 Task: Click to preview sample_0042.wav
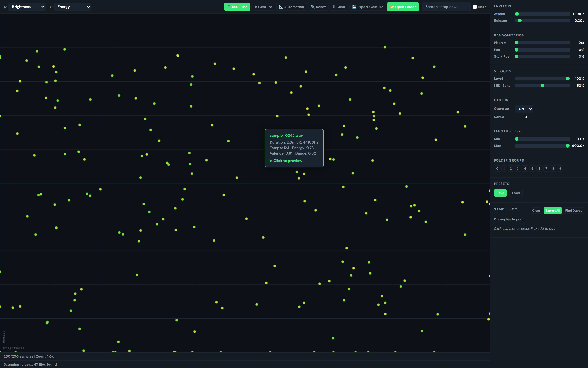(x=286, y=161)
